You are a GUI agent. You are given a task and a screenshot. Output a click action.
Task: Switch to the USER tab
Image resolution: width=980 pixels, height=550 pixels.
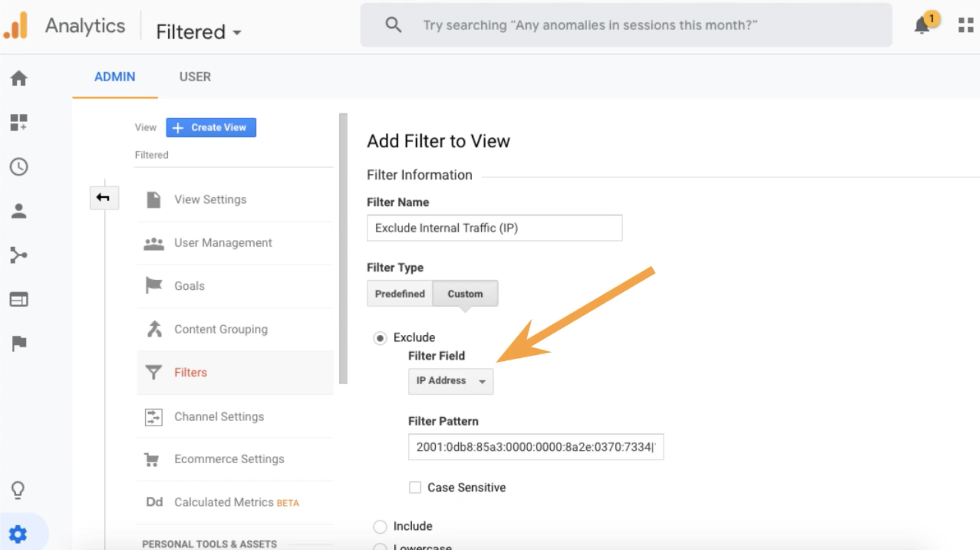pos(194,77)
